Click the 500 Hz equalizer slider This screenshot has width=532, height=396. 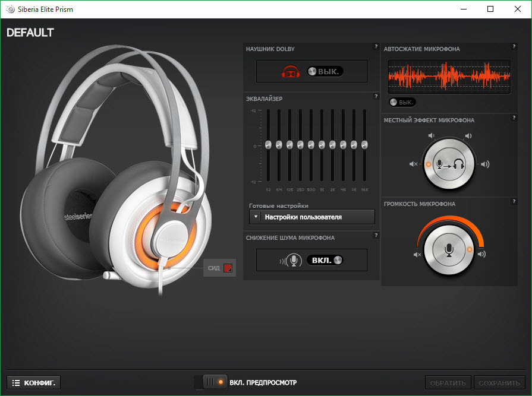(311, 145)
